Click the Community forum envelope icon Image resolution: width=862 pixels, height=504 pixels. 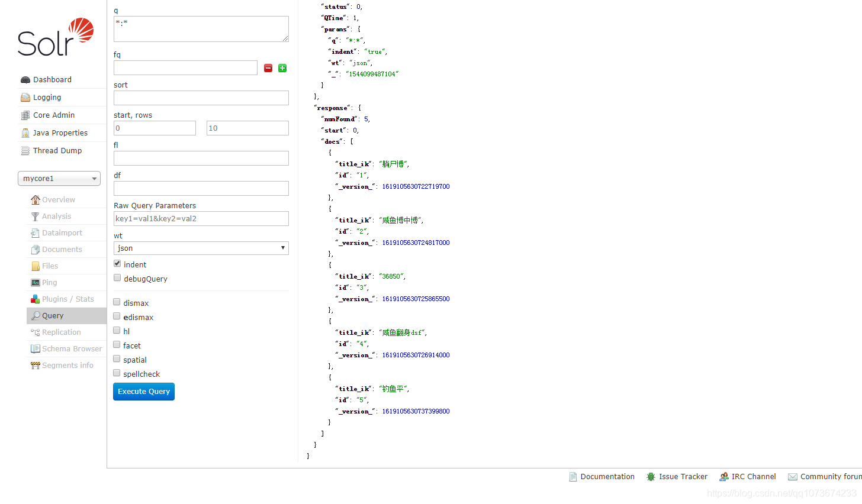(793, 477)
